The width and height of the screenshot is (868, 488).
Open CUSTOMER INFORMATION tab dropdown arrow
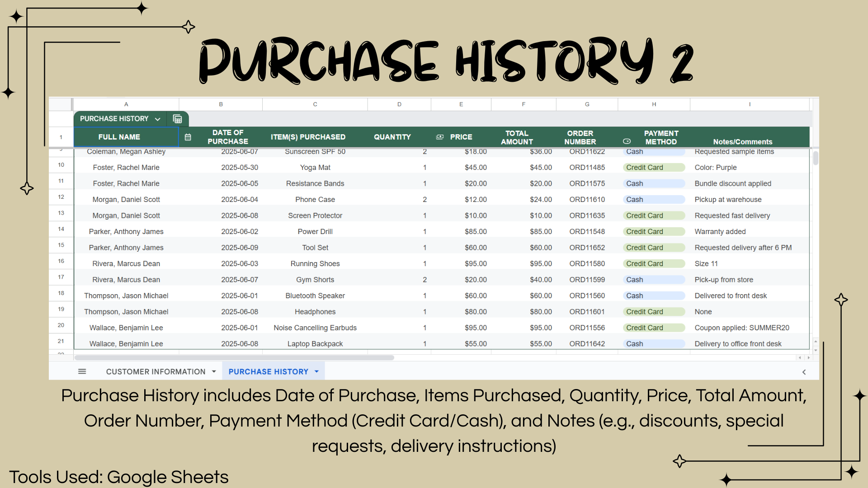pyautogui.click(x=214, y=371)
